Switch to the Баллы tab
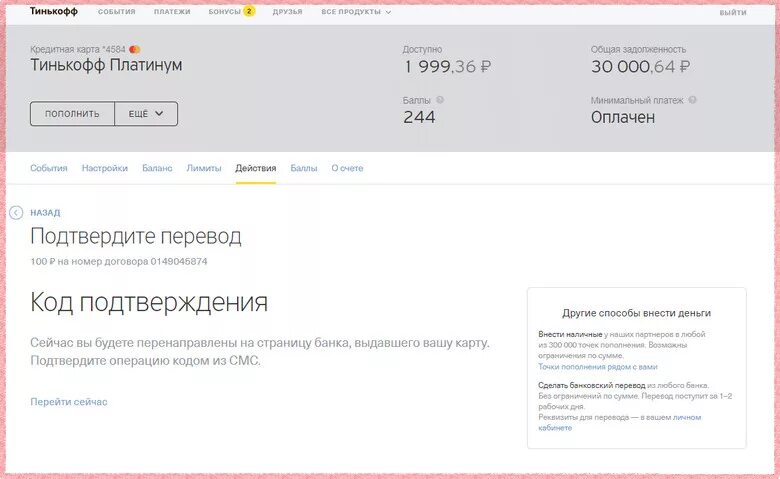780x479 pixels. click(x=304, y=168)
